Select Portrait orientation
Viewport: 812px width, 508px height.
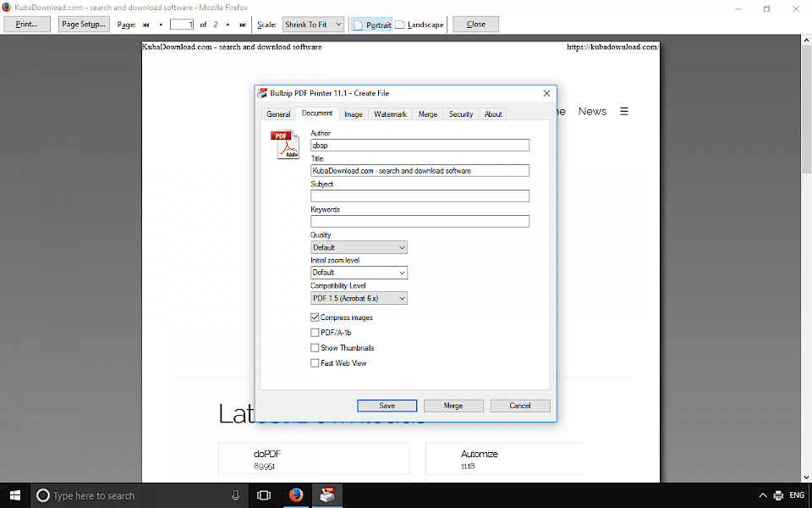(372, 25)
